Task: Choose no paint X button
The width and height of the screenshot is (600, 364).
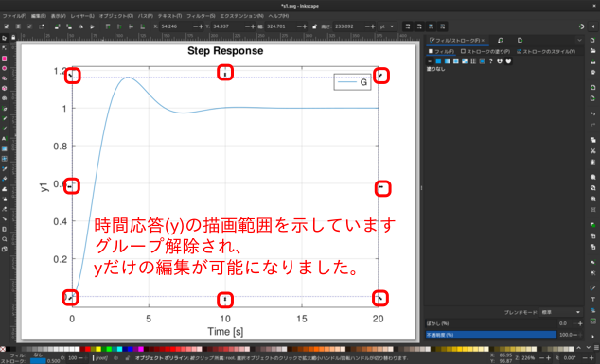Action: coord(430,61)
